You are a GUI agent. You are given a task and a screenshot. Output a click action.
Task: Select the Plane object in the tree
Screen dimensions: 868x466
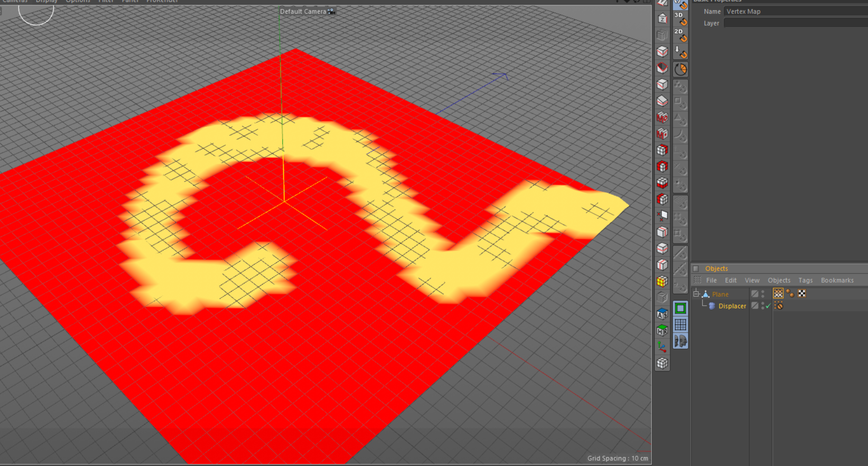click(720, 294)
